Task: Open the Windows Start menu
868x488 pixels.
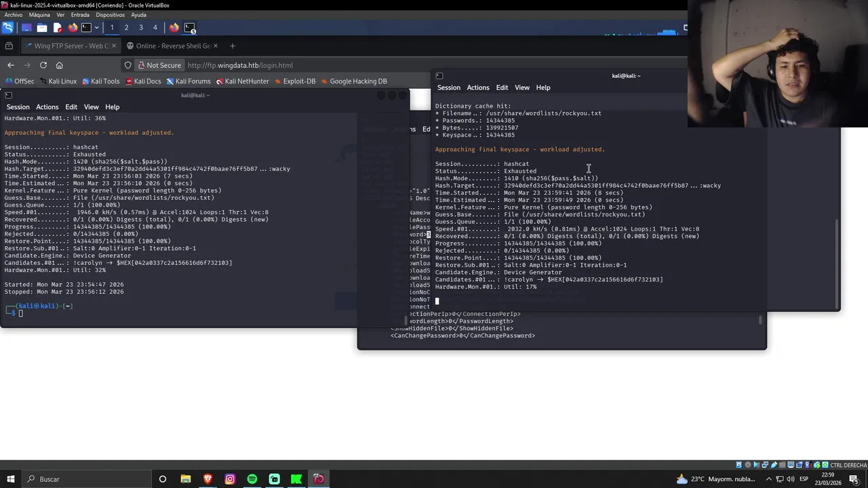Action: point(10,479)
